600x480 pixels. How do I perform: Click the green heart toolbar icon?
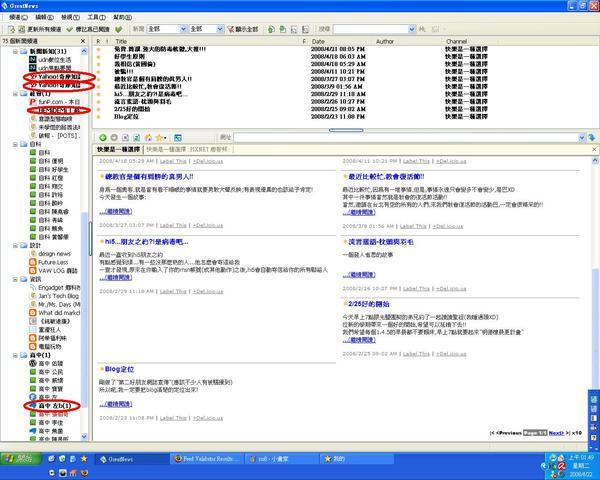click(x=119, y=29)
